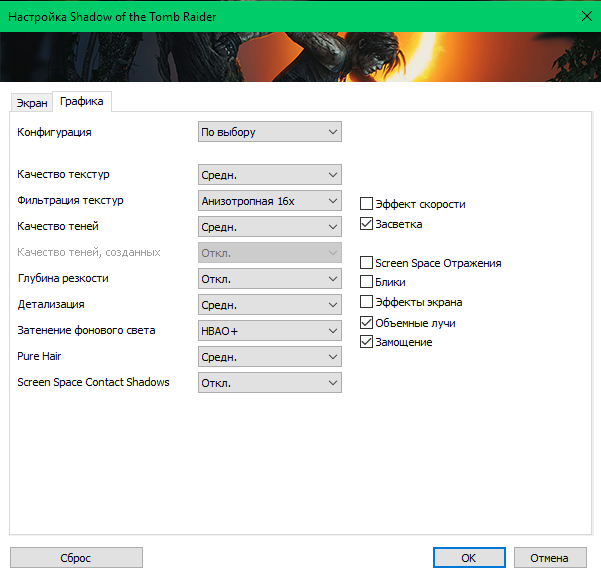Click the Сброс button
Screen dimensions: 601x569
(76, 558)
